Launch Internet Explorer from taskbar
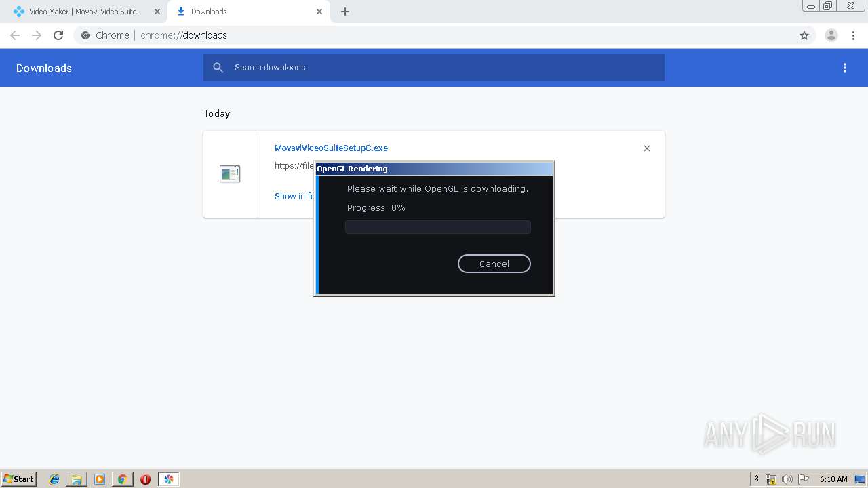Viewport: 868px width, 488px height. click(54, 479)
